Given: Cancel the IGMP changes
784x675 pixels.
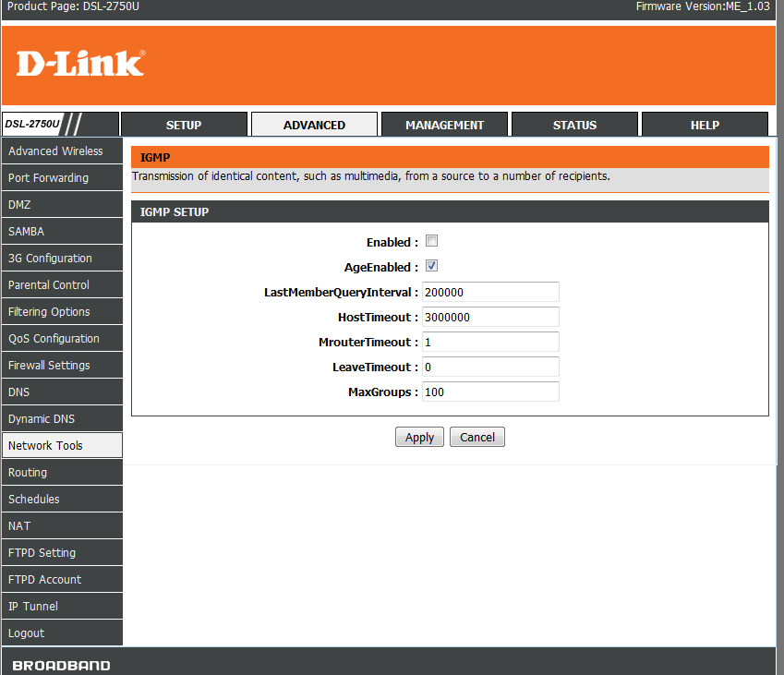Looking at the screenshot, I should click(x=477, y=438).
